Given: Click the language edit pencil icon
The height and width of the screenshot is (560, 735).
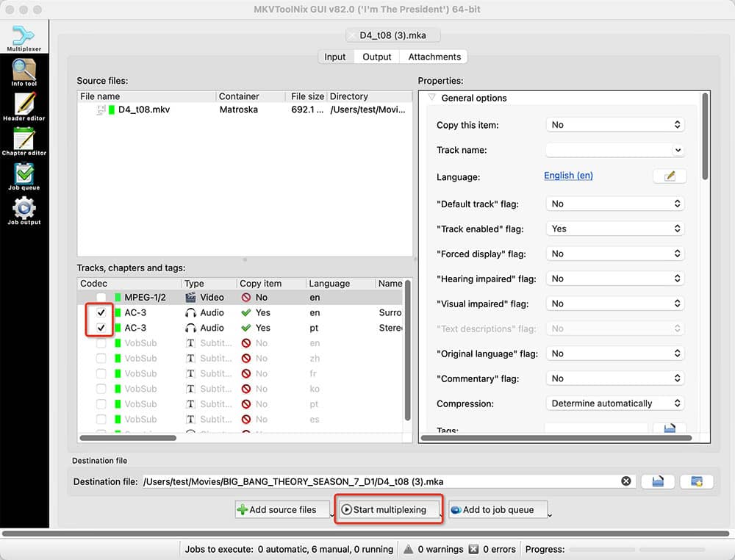Looking at the screenshot, I should point(669,176).
